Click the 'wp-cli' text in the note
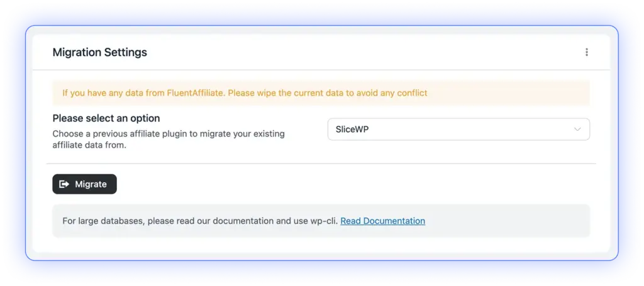The height and width of the screenshot is (286, 644). [x=323, y=221]
